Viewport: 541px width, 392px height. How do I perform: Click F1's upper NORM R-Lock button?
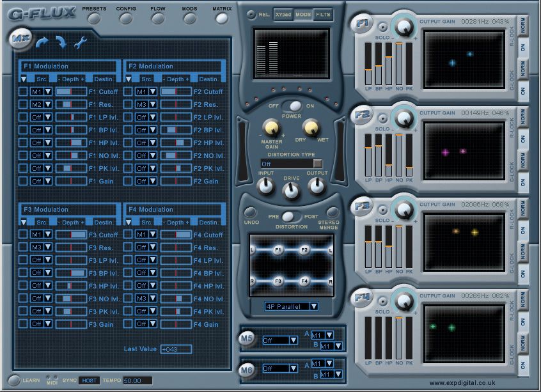pos(523,26)
